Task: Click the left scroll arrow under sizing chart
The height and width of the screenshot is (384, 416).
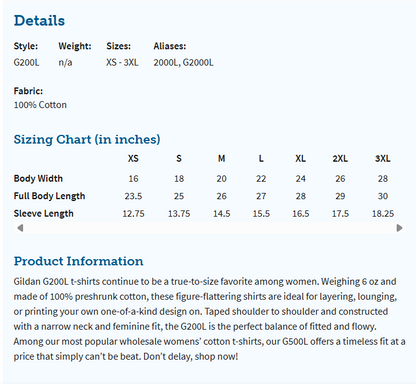Action: coord(20,228)
